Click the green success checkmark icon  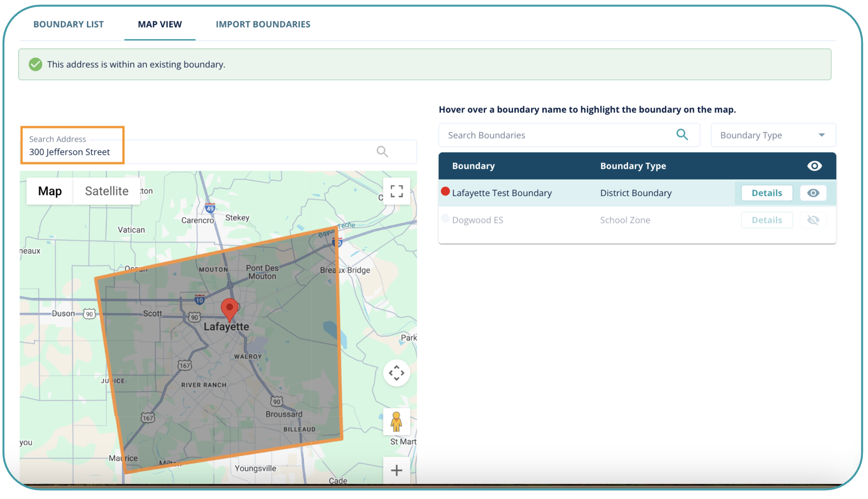pyautogui.click(x=36, y=64)
